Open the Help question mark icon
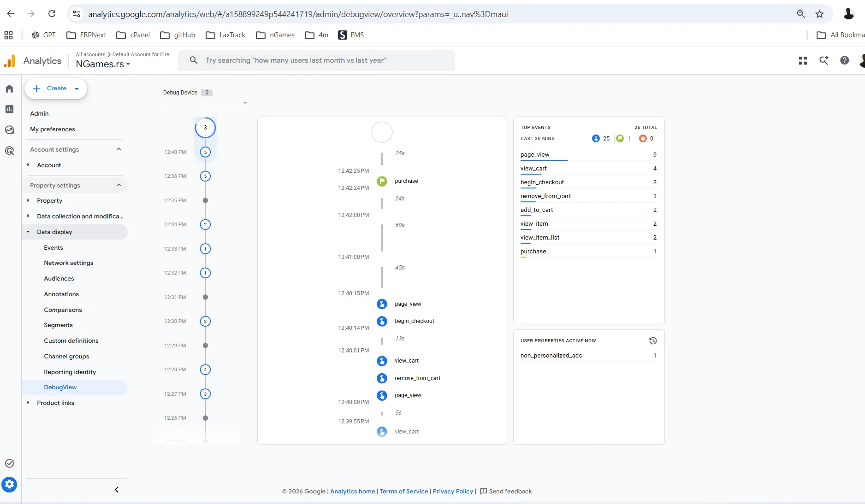 pos(844,60)
